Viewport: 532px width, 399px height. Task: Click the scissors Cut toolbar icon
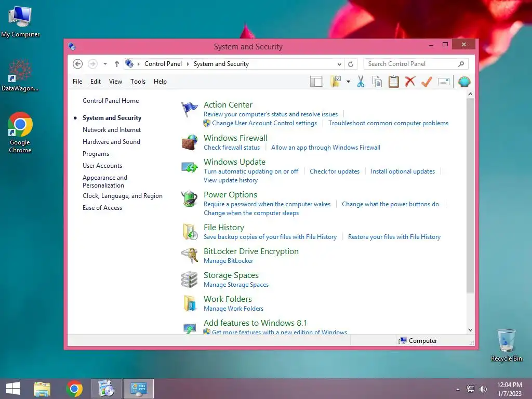pos(361,82)
